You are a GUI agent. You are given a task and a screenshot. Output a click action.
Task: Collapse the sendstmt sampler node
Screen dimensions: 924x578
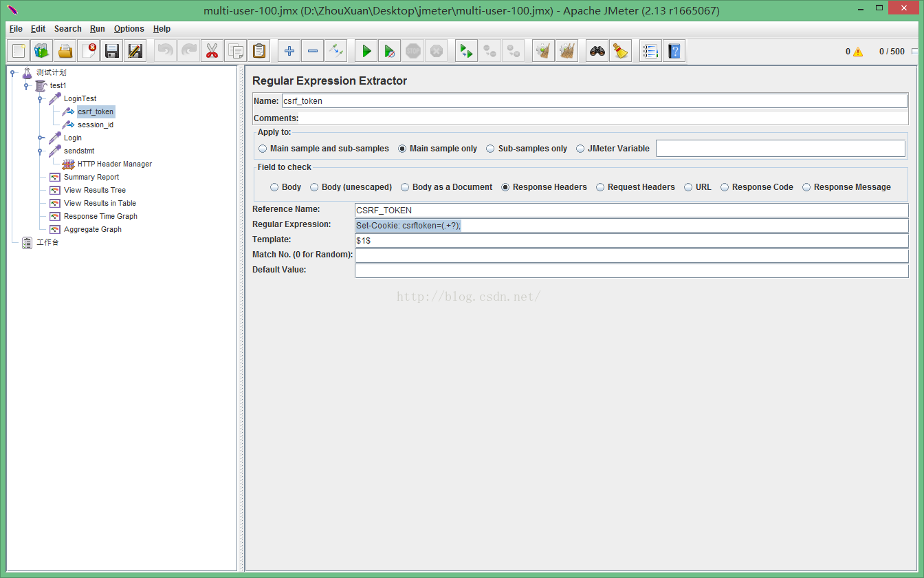click(41, 151)
